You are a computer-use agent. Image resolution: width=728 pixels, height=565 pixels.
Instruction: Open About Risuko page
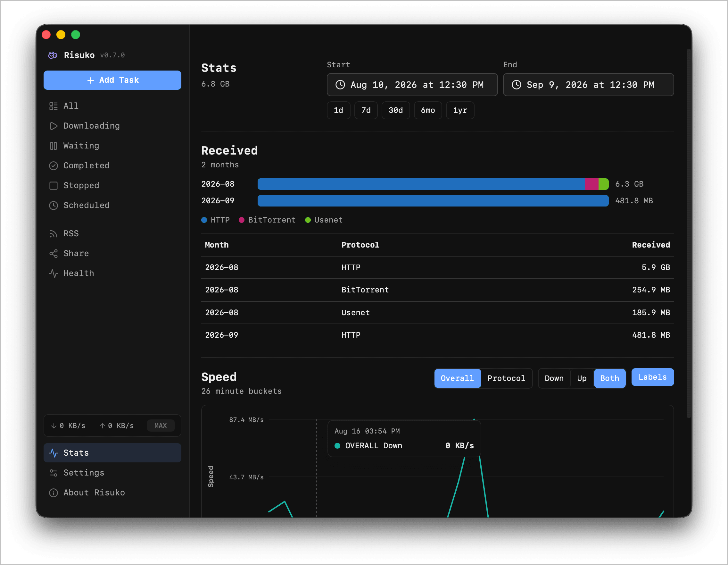(x=112, y=493)
